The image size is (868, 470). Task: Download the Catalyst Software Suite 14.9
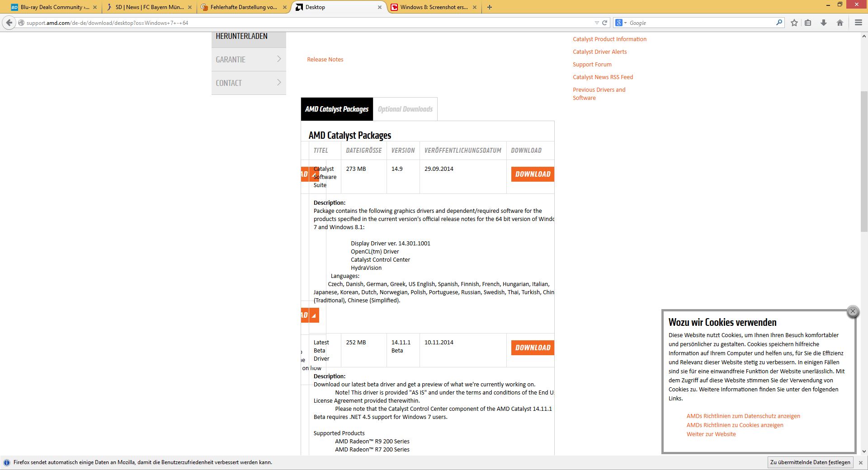point(533,174)
